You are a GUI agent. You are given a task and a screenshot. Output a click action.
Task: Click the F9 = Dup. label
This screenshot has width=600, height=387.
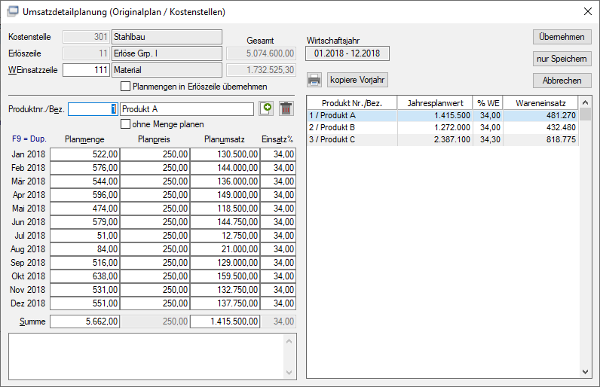29,139
